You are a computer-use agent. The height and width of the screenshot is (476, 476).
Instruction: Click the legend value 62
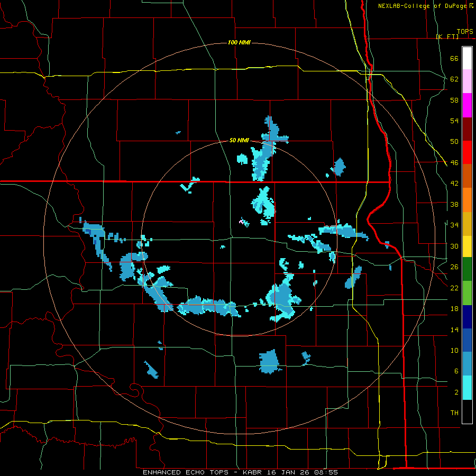(x=454, y=79)
